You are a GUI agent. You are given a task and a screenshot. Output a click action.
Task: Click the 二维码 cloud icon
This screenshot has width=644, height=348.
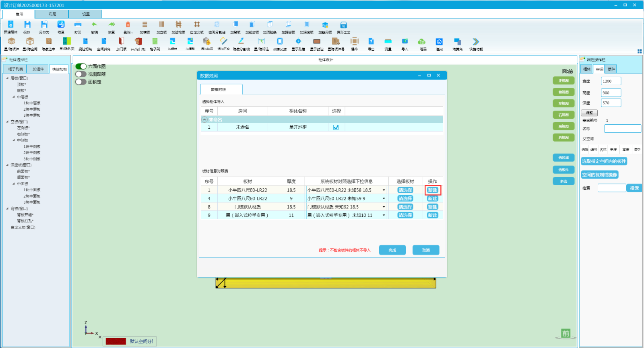coord(421,41)
